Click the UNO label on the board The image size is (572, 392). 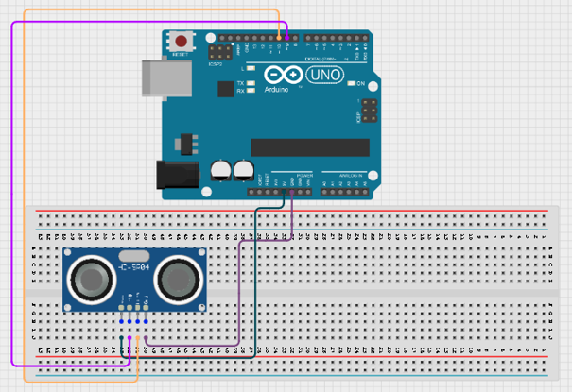(x=325, y=75)
